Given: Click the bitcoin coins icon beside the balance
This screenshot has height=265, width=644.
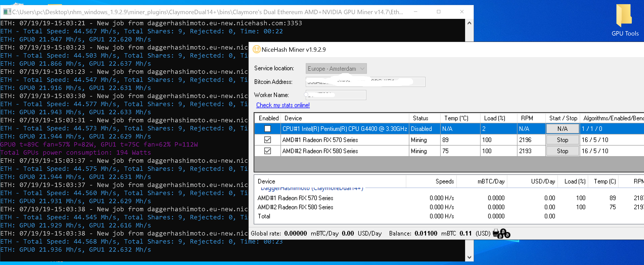Looking at the screenshot, I should 504,234.
